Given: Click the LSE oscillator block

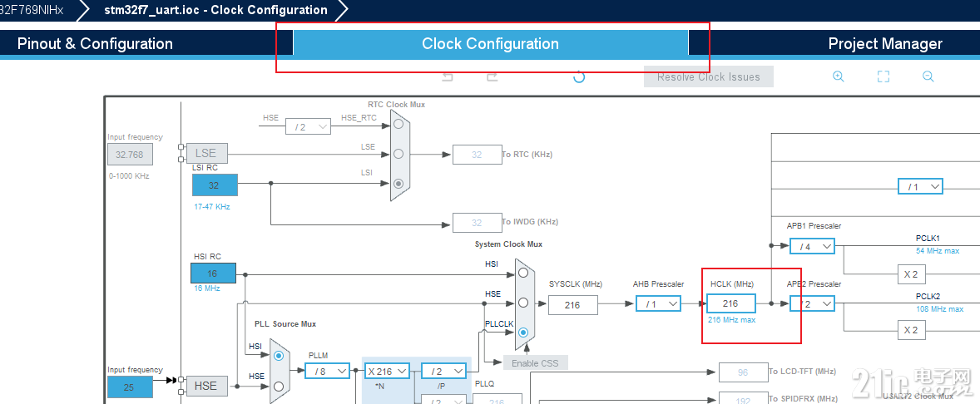Looking at the screenshot, I should pyautogui.click(x=207, y=153).
